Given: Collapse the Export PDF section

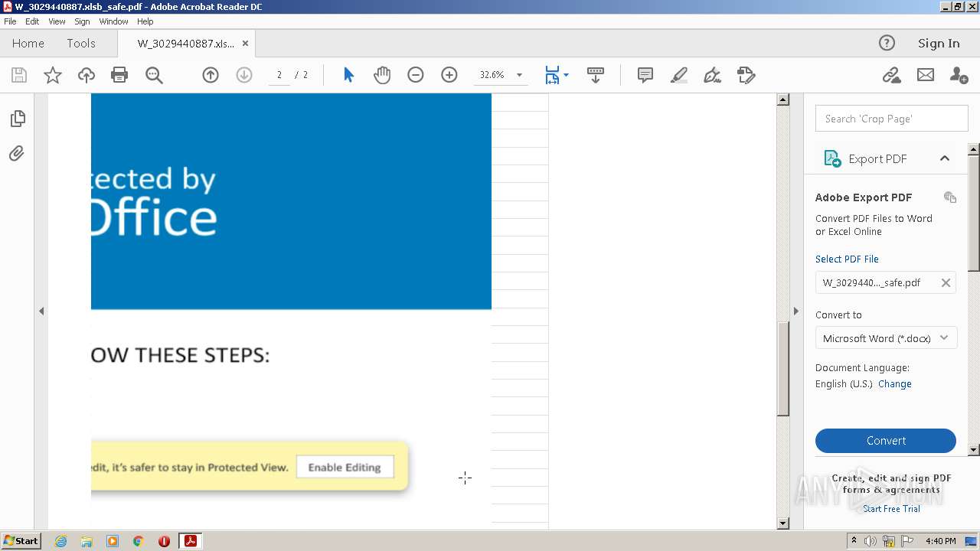Looking at the screenshot, I should tap(945, 158).
